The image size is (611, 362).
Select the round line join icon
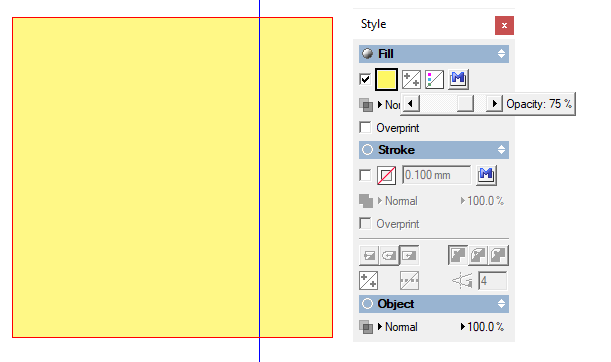pyautogui.click(x=478, y=255)
